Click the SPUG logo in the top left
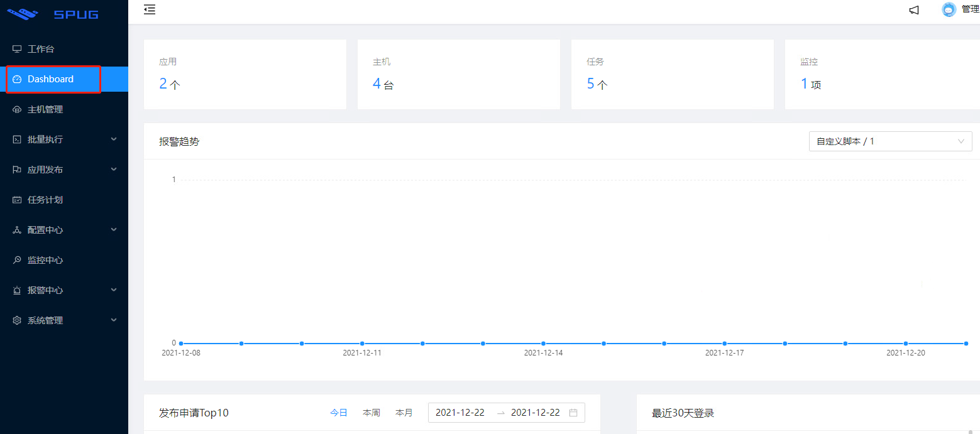This screenshot has height=434, width=980. pyautogui.click(x=50, y=14)
